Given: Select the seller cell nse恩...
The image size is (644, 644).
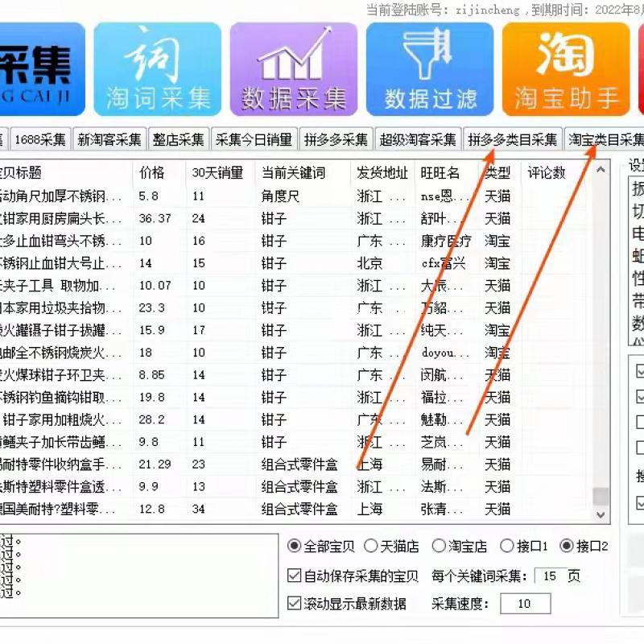Looking at the screenshot, I should coord(445,196).
